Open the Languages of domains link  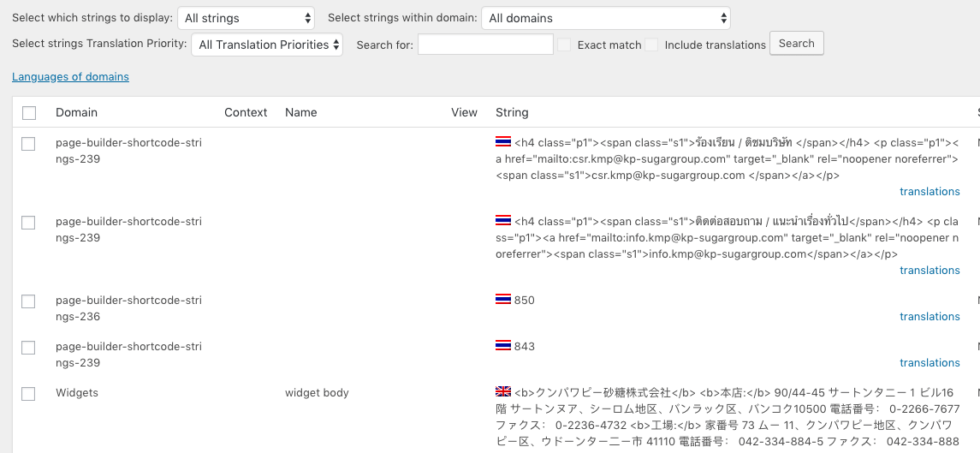pyautogui.click(x=71, y=77)
